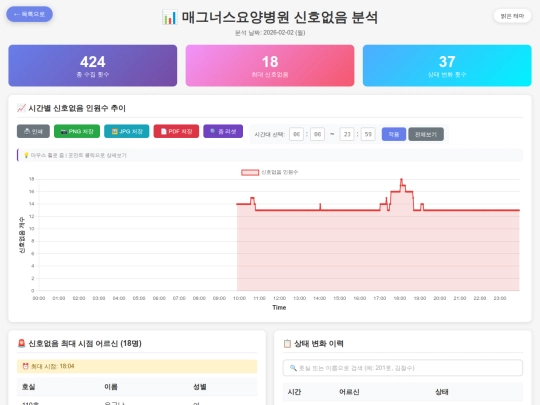This screenshot has width=540, height=405.
Task: Click the 성별 column header
Action: (x=200, y=387)
